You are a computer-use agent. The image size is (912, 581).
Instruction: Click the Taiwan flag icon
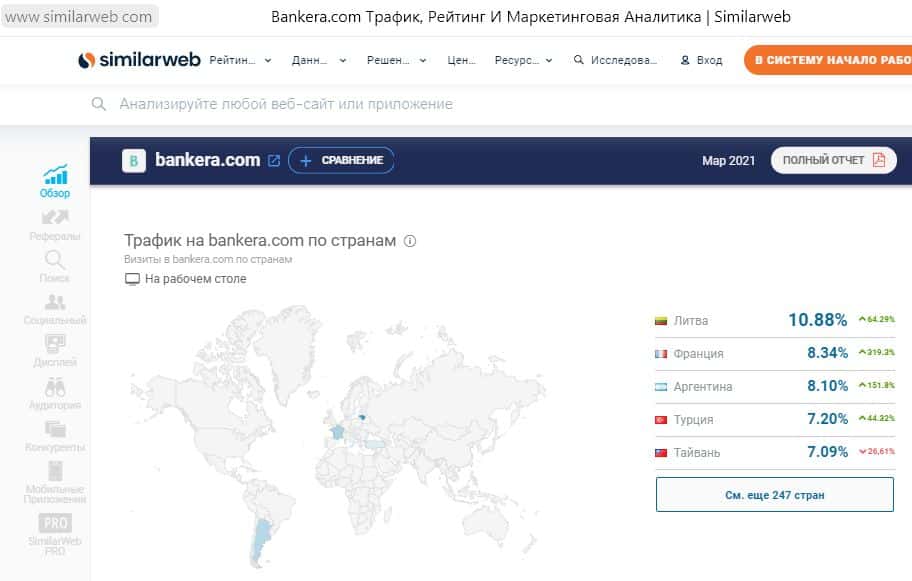tap(661, 452)
